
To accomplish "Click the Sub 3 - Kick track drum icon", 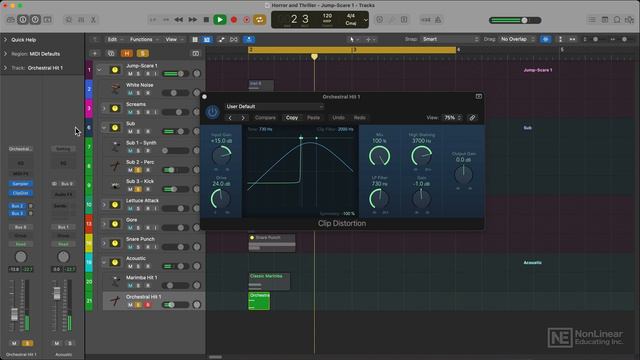I will (x=116, y=185).
